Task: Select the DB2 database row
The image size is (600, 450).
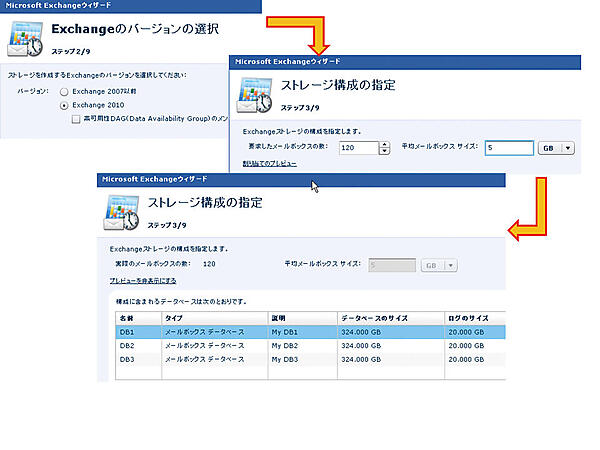Action: point(127,345)
